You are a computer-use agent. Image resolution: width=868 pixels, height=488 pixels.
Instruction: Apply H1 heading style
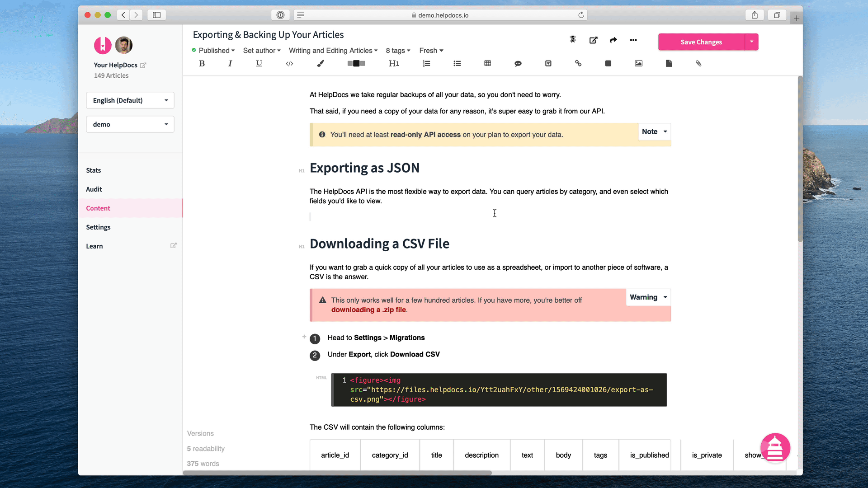[394, 64]
